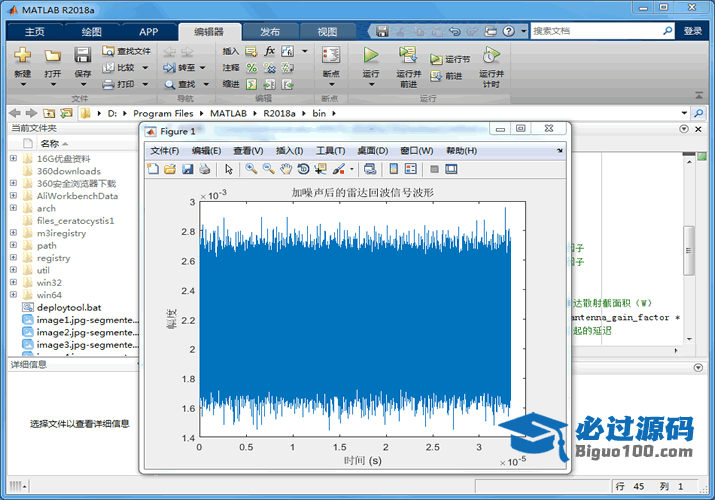Viewport: 715px width, 500px height.
Task: Select the deploytool.bat file
Action: 69,308
